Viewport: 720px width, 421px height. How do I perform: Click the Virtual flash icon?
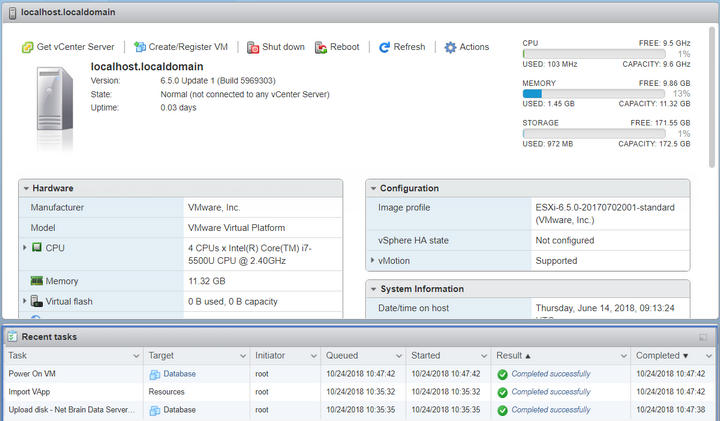click(37, 301)
